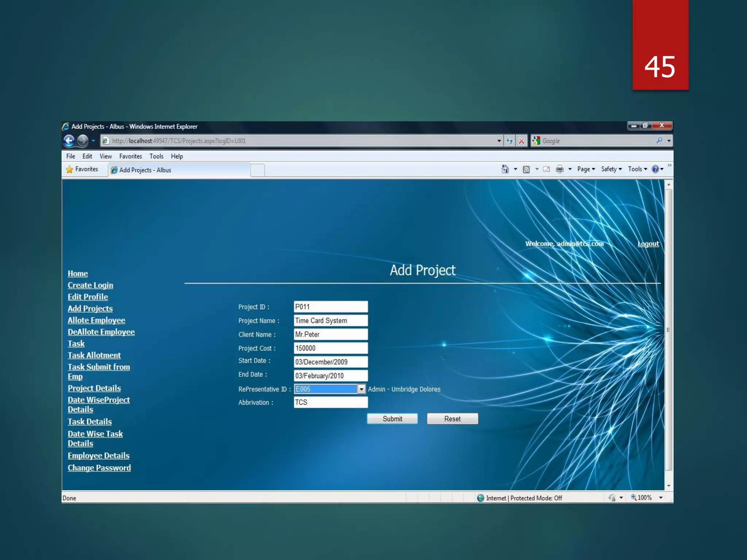Screen dimensions: 747x560
Task: Click the red Stop loading icon
Action: (x=522, y=141)
